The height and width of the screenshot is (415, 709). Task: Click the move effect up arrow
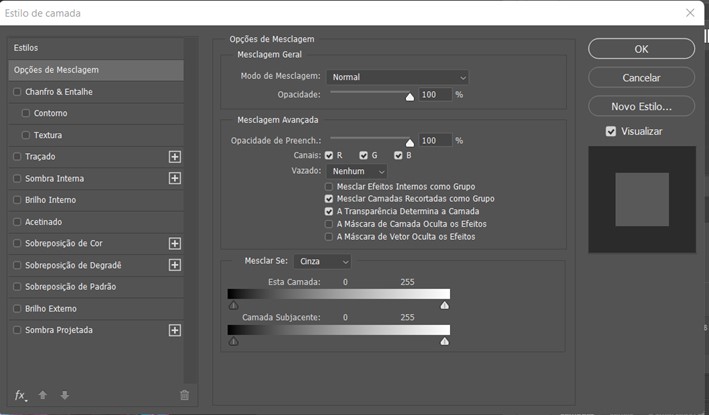tap(43, 395)
